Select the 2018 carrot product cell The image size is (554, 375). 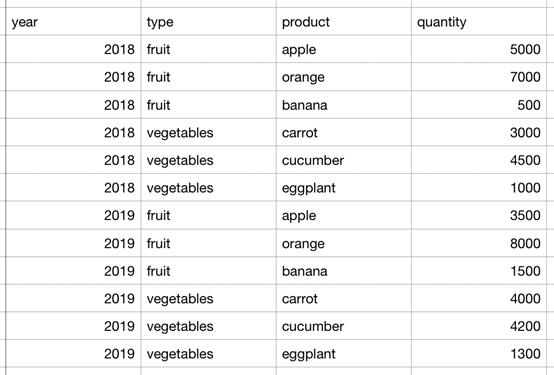(x=344, y=133)
